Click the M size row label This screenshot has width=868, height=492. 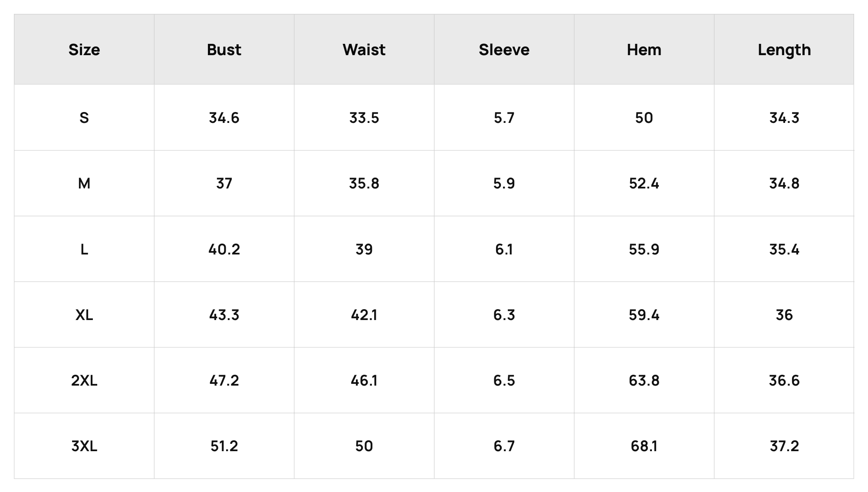click(84, 183)
